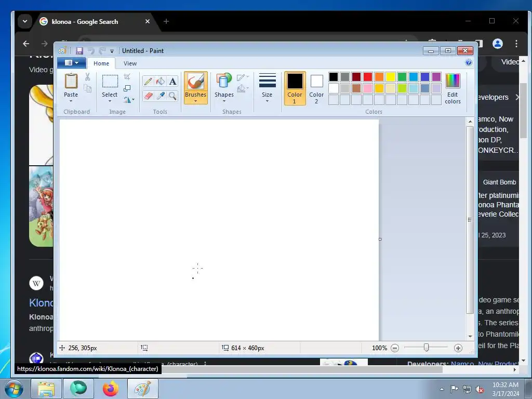Click the Paint icon in title bar
532x399 pixels.
coord(62,51)
